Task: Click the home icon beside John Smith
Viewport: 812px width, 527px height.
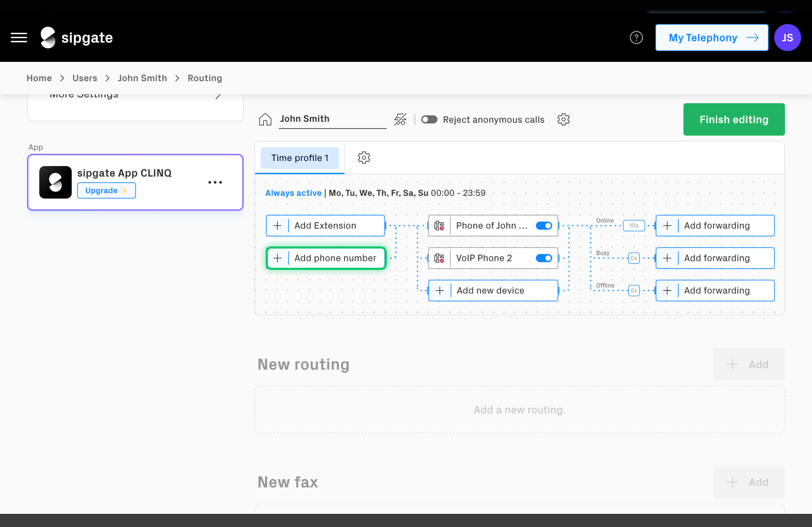Action: pos(265,119)
